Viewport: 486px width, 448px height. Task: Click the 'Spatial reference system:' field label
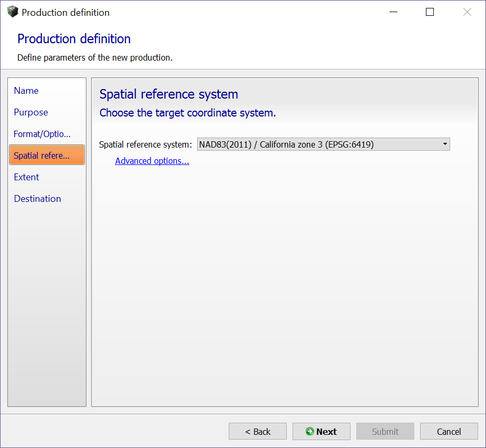pyautogui.click(x=145, y=144)
